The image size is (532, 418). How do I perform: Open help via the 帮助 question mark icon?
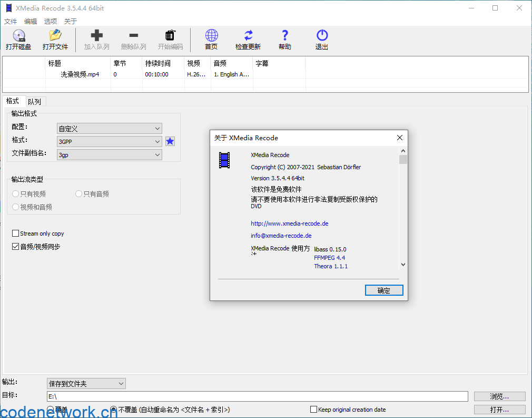(x=284, y=40)
